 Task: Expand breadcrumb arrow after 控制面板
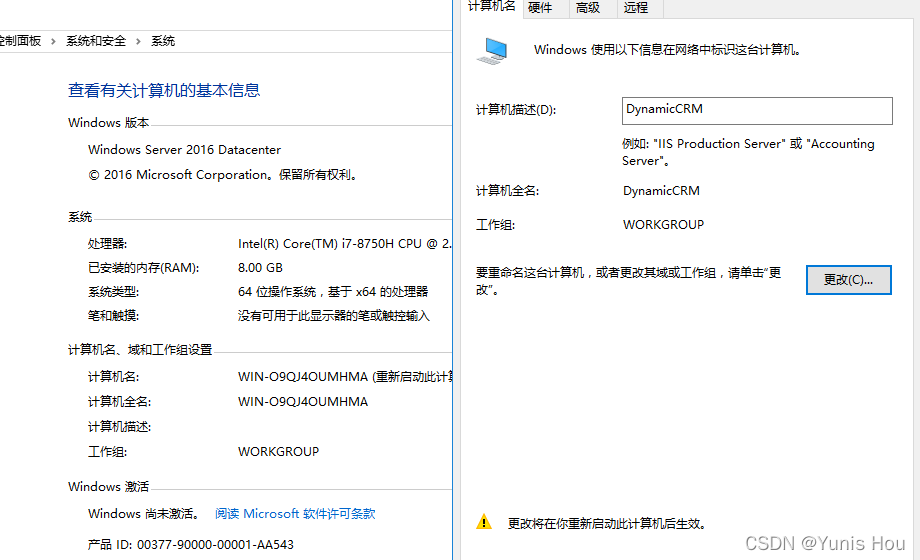[x=53, y=41]
